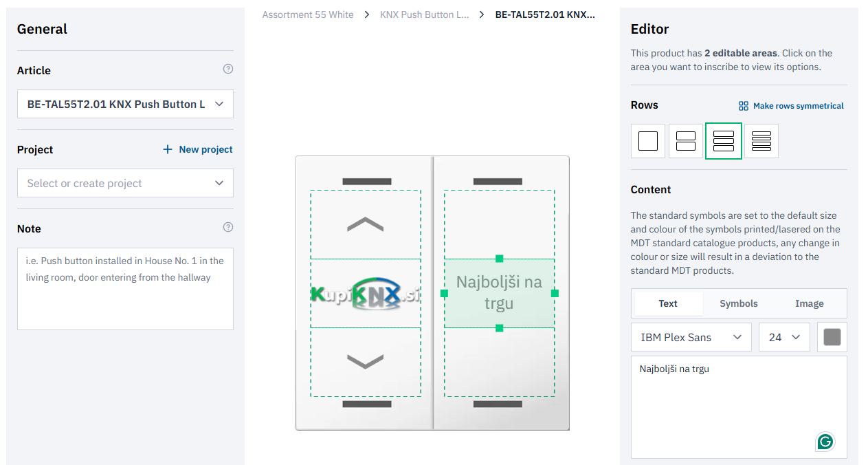
Task: Select the Najboljši na trgu area on the button
Action: pyautogui.click(x=500, y=293)
